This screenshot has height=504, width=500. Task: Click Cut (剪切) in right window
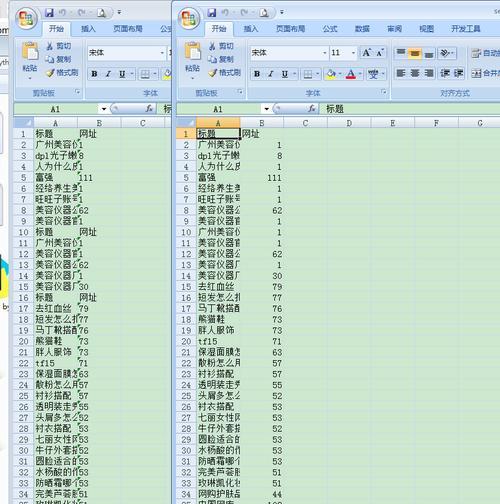point(221,46)
